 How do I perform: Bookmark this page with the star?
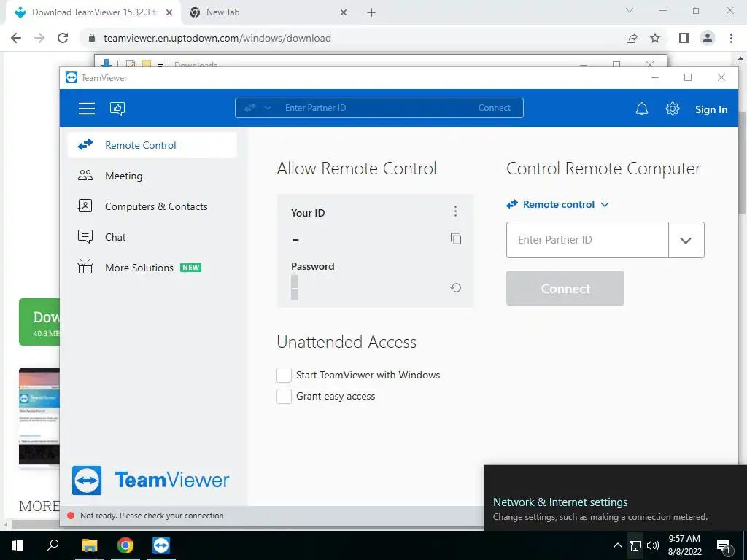click(656, 38)
